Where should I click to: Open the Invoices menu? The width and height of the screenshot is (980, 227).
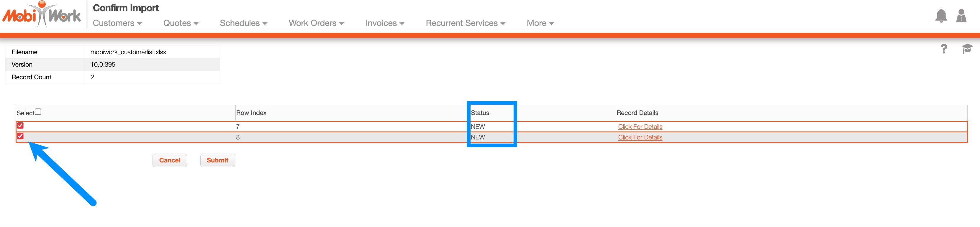pyautogui.click(x=385, y=23)
